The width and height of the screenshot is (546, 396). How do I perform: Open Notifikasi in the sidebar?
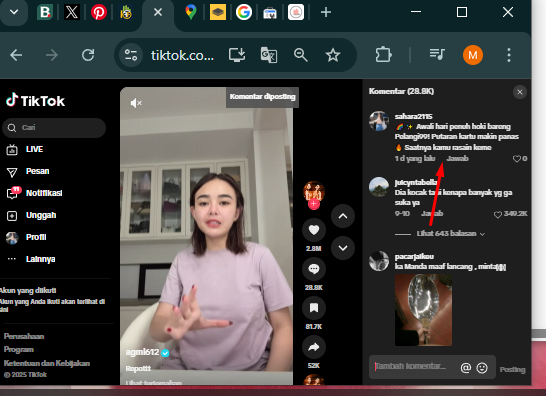pyautogui.click(x=34, y=193)
